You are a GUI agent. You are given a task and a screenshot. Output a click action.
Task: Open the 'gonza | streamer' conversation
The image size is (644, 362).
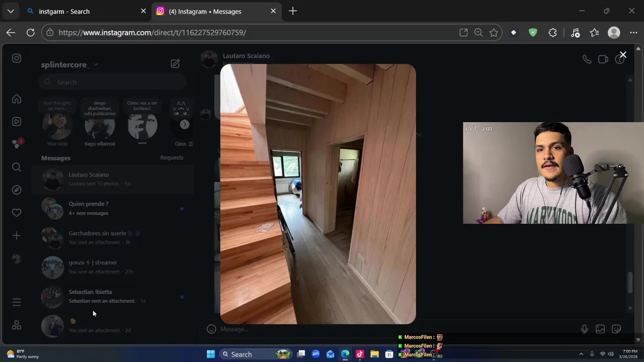(113, 267)
